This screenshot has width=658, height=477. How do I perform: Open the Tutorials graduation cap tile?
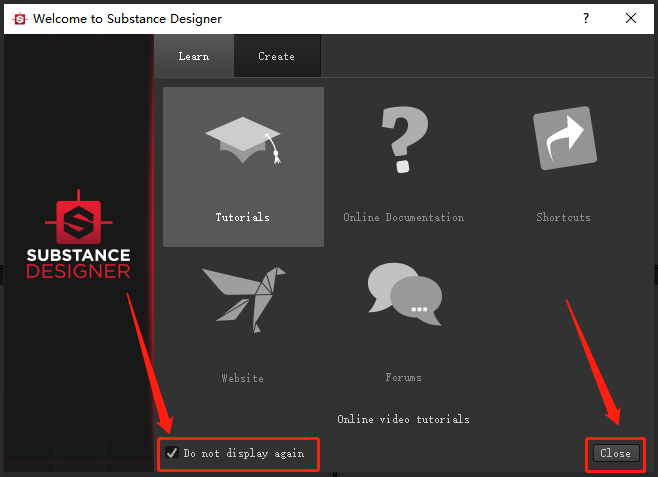(243, 167)
